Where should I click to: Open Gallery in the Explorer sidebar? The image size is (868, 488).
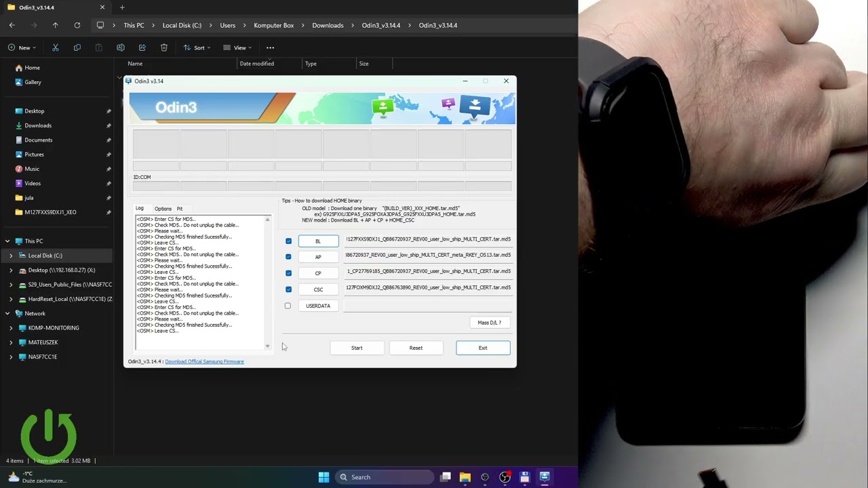coord(33,82)
